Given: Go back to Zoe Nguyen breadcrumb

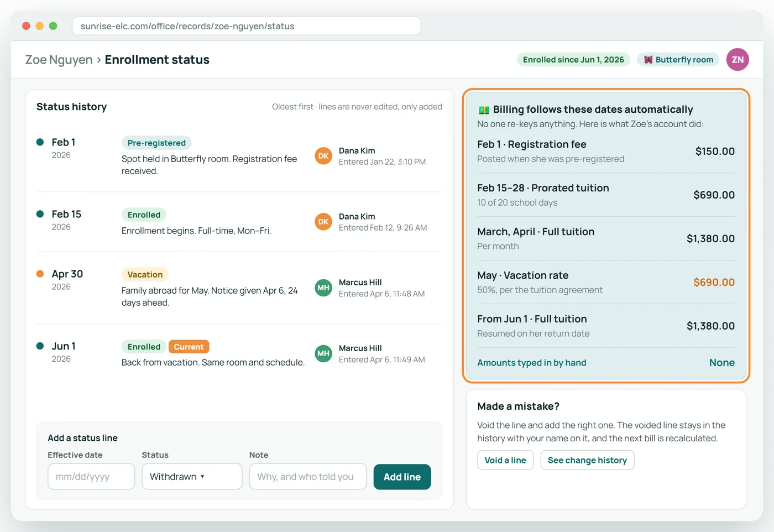Looking at the screenshot, I should (x=59, y=60).
